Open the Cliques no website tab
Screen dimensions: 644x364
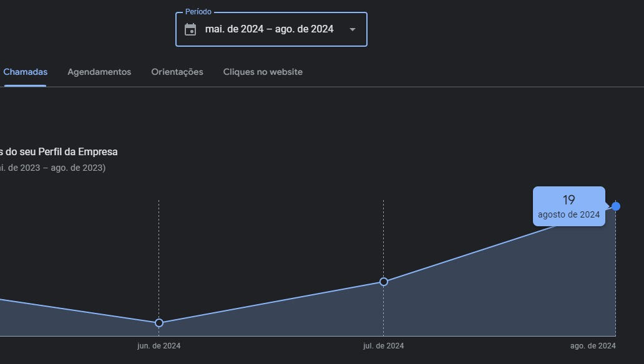[263, 72]
